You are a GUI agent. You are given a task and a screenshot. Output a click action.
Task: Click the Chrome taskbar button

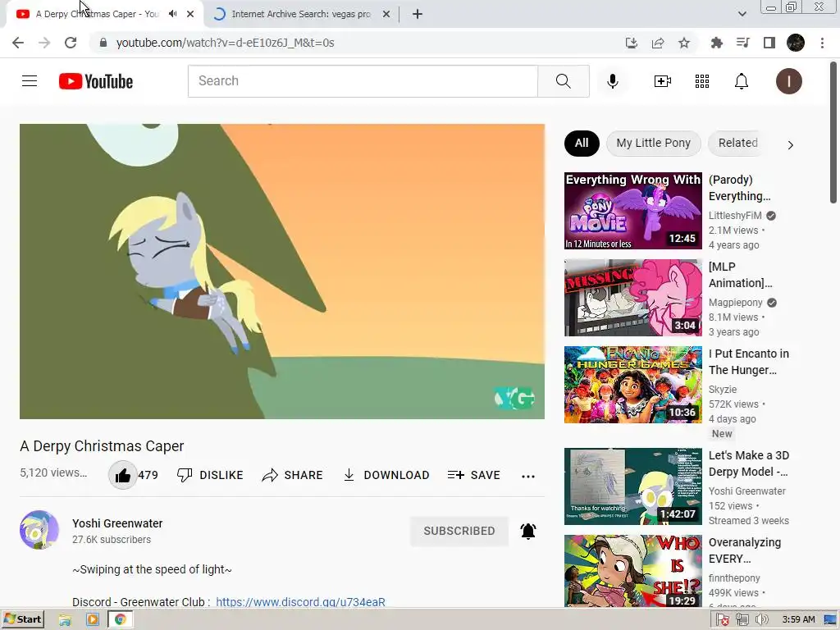121,620
